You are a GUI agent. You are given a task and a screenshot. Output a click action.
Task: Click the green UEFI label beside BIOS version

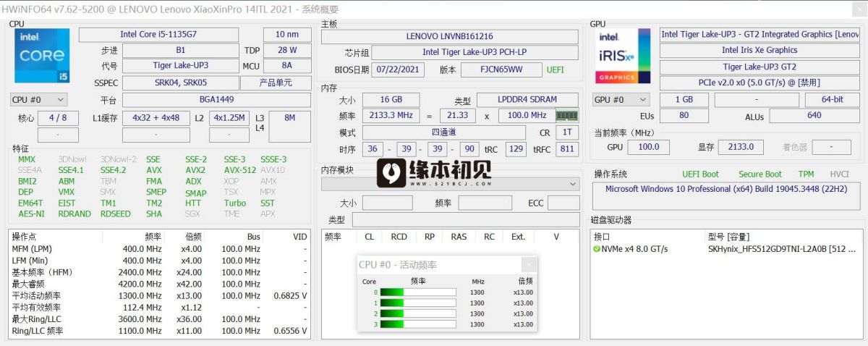pos(556,70)
